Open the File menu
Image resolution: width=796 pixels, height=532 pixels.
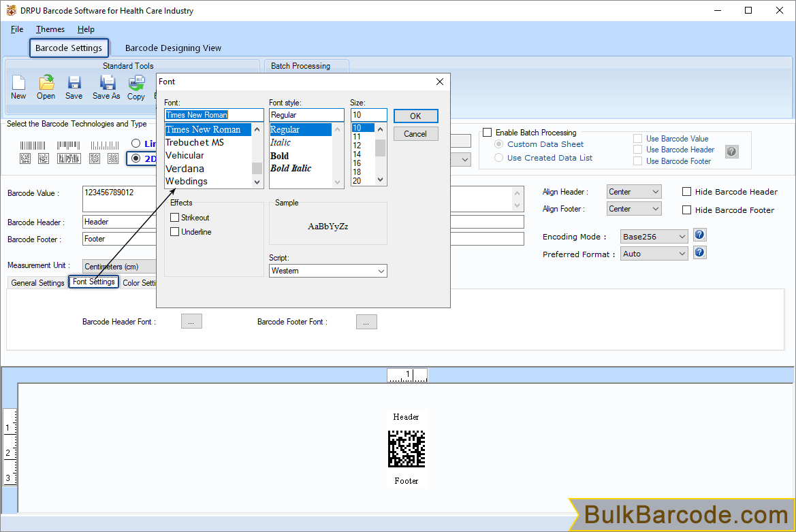pyautogui.click(x=17, y=29)
